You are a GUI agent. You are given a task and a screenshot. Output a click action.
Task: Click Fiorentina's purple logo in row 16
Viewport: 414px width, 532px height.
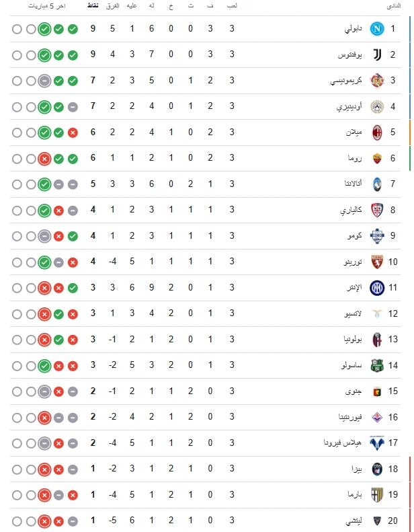click(x=377, y=417)
